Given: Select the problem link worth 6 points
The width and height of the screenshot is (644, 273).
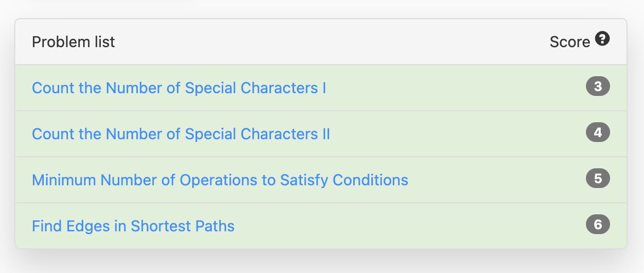Looking at the screenshot, I should 134,226.
